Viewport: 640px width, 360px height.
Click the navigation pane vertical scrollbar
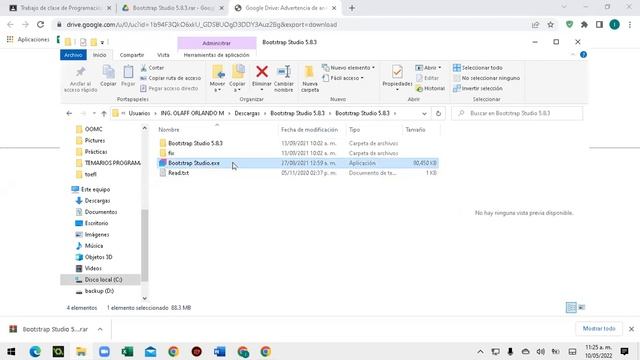point(144,245)
